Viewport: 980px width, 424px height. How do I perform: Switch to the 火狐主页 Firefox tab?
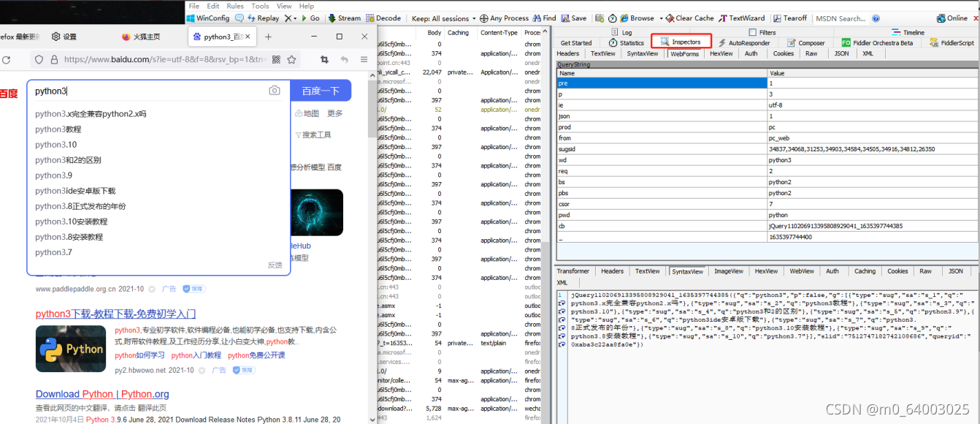coord(140,37)
